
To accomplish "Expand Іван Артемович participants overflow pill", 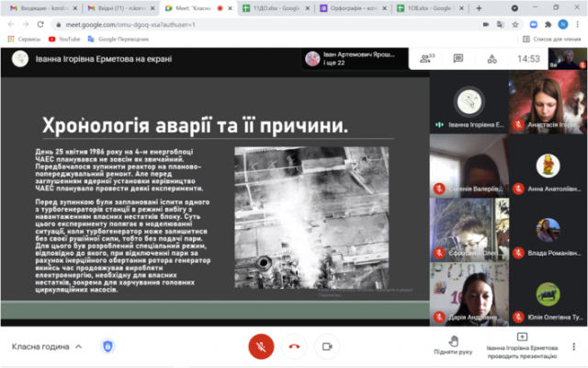I will [x=355, y=59].
